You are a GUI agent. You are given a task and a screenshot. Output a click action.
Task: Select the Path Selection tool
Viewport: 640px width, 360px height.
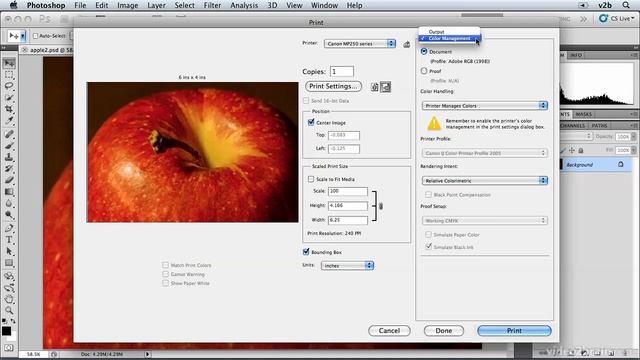click(9, 251)
